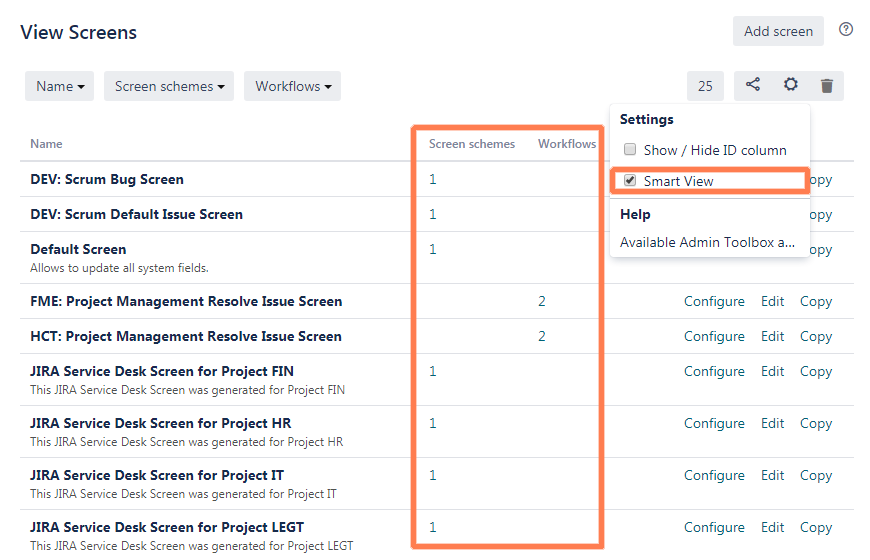
Task: Open Available Admin Toolbox help entry
Action: 707,242
